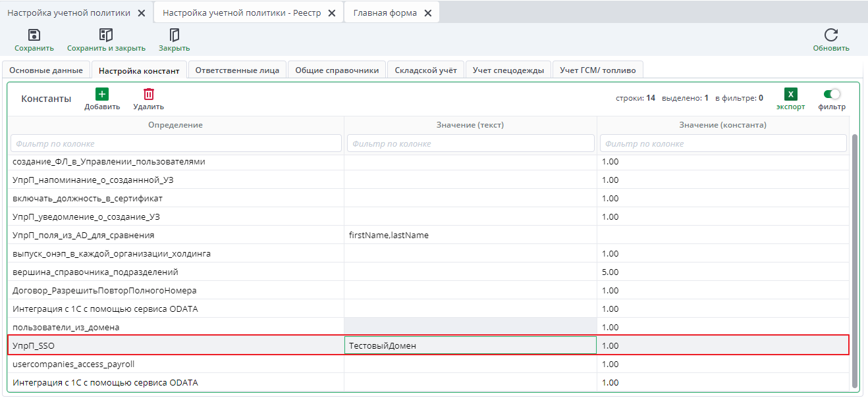Viewport: 868px width, 400px height.
Task: Click the Close door icon in toolbar
Action: pos(174,35)
